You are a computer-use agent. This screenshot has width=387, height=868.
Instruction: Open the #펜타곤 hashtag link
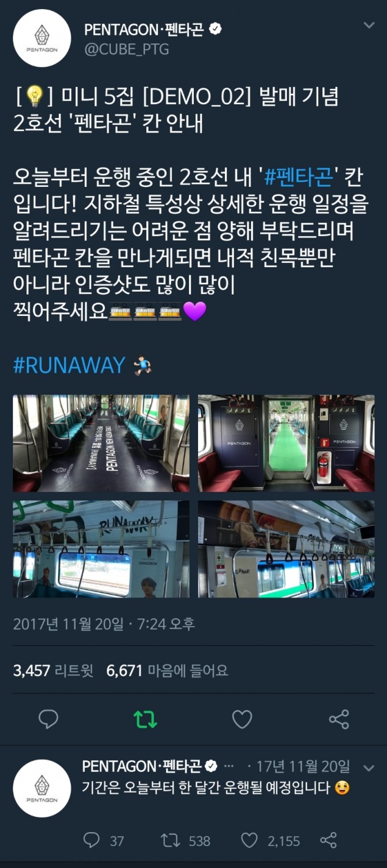(x=299, y=177)
